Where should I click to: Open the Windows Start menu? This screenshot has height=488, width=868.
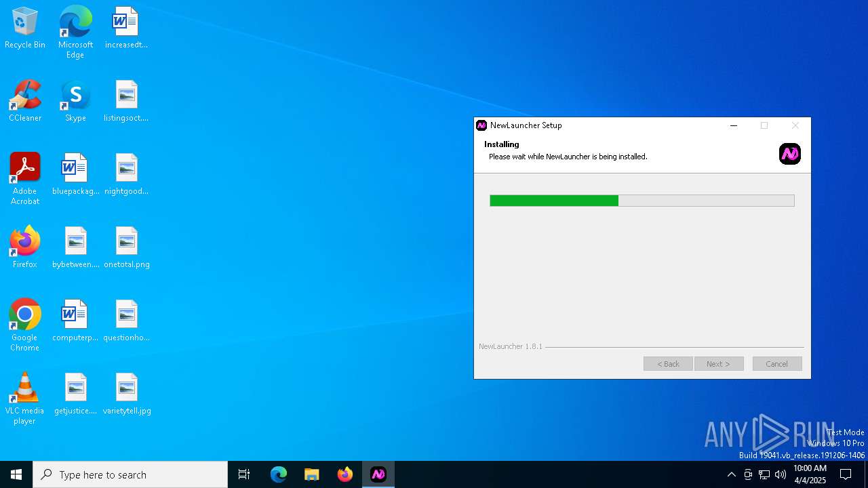[x=16, y=474]
